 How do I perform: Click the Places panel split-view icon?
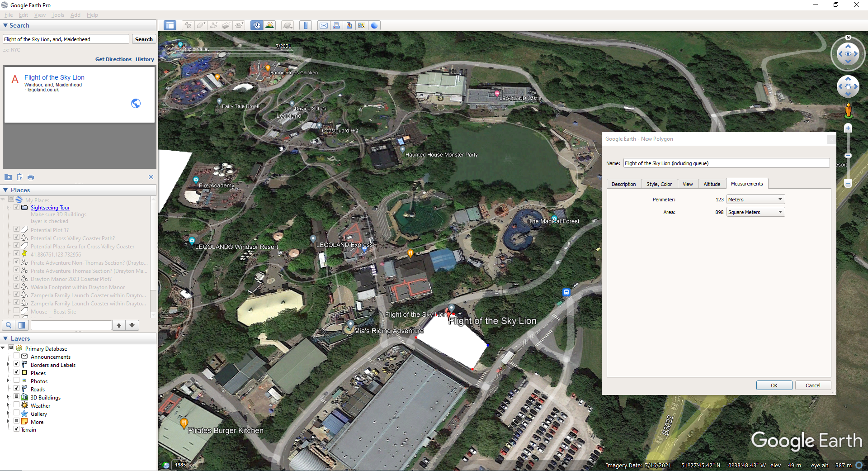[21, 325]
